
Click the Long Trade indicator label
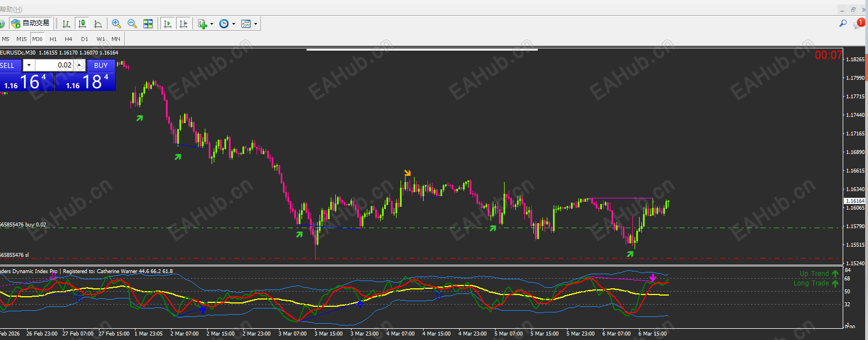[x=816, y=283]
